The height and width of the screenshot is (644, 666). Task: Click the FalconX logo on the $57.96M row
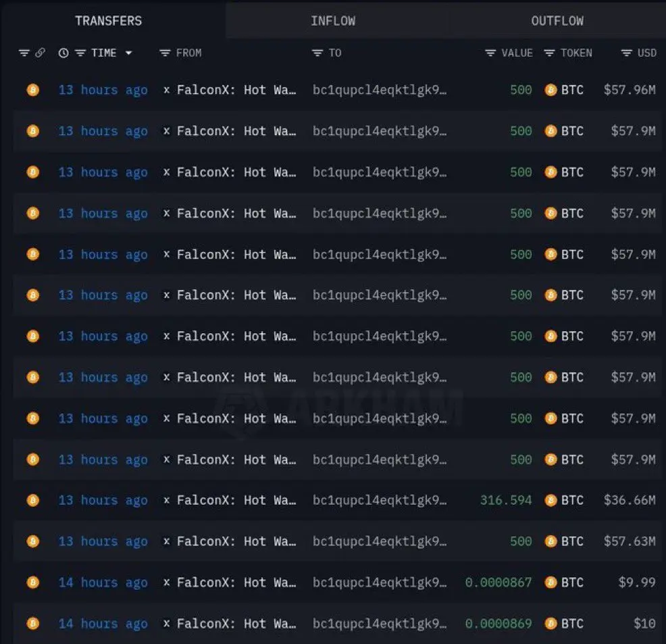tap(166, 90)
